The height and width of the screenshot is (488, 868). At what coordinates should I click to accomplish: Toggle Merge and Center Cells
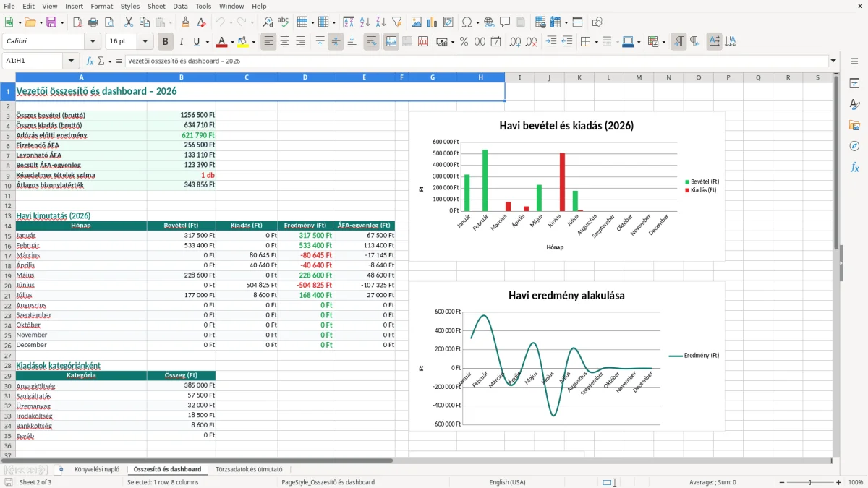(391, 42)
